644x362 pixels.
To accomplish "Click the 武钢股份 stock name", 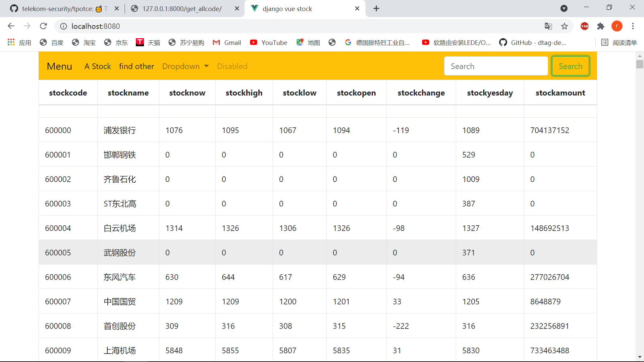I will [x=120, y=252].
